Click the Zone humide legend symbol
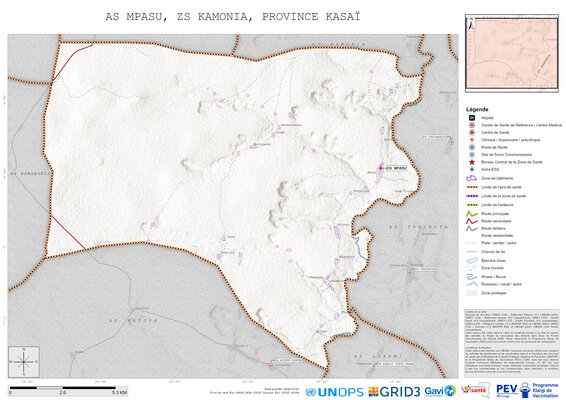This screenshot has width=566, height=400. point(471,268)
